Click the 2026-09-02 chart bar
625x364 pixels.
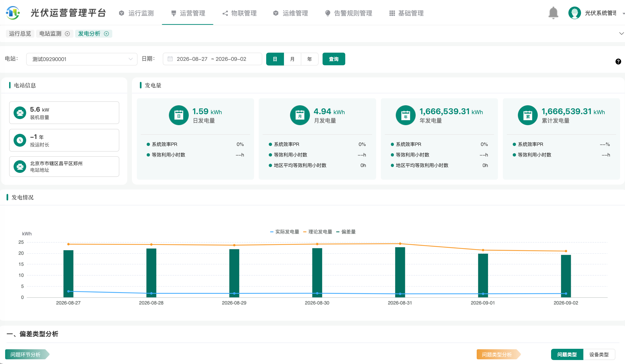566,276
